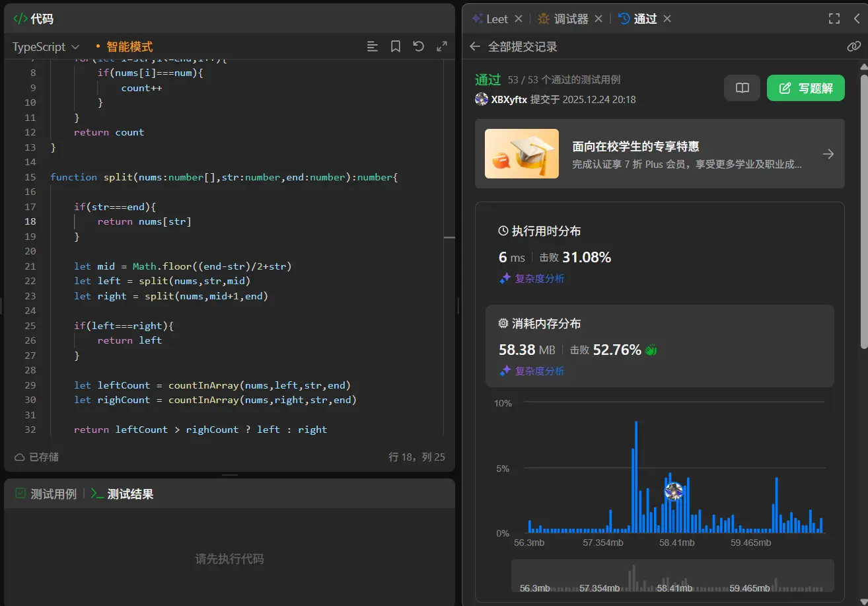Copy submission link via chain icon

tap(853, 46)
